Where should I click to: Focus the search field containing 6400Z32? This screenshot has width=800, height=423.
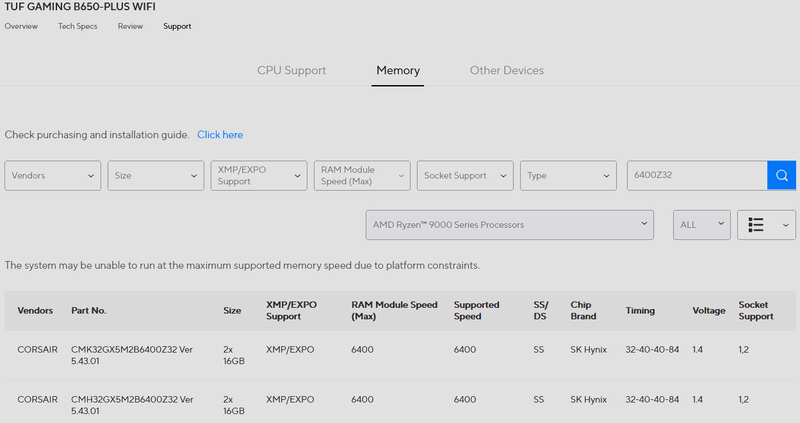[x=695, y=175]
